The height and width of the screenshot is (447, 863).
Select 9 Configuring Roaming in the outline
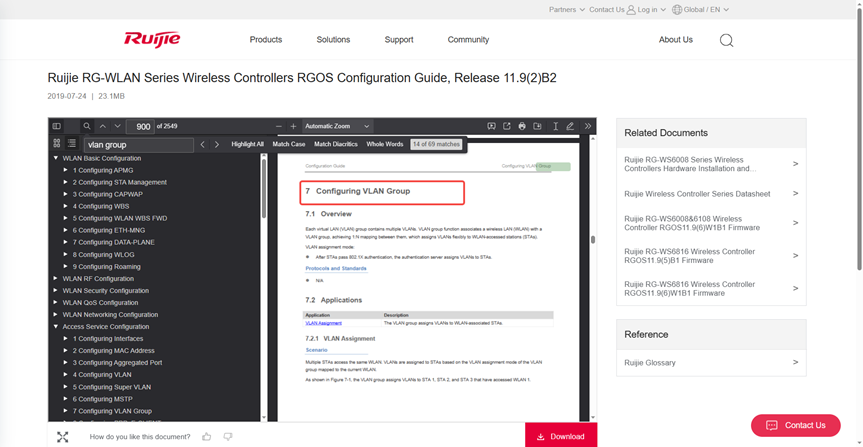[x=106, y=266]
